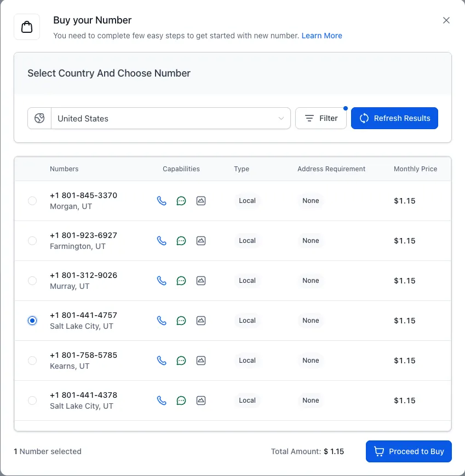Click SMS capability icon for Farmington, UT number
Viewport: 465px width, 476px height.
(181, 241)
